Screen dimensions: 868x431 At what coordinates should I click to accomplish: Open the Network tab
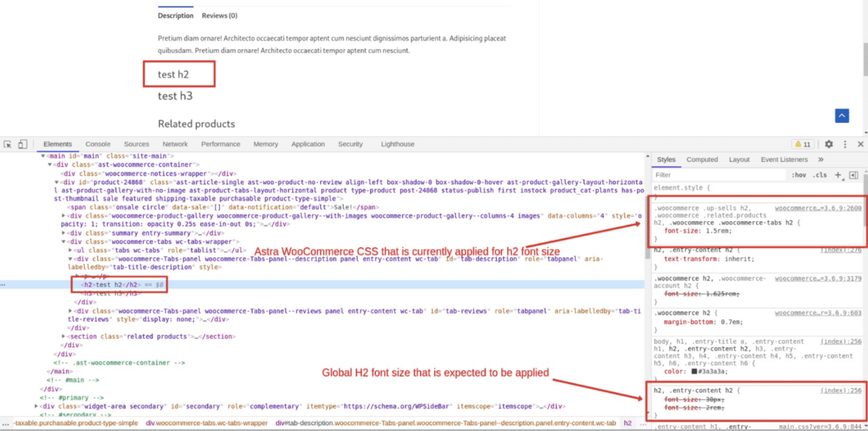175,144
